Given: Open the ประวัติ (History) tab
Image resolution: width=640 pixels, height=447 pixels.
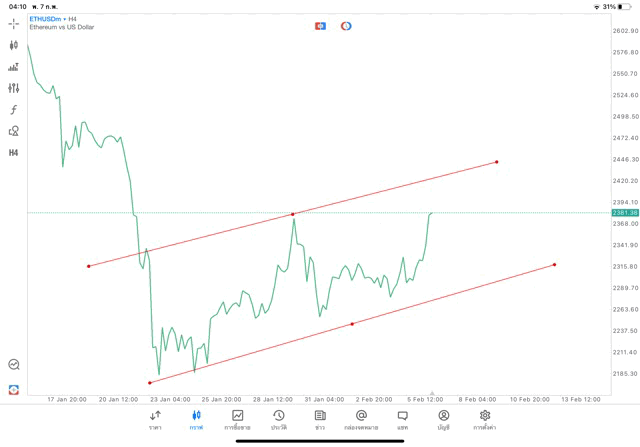Looking at the screenshot, I should [278, 419].
